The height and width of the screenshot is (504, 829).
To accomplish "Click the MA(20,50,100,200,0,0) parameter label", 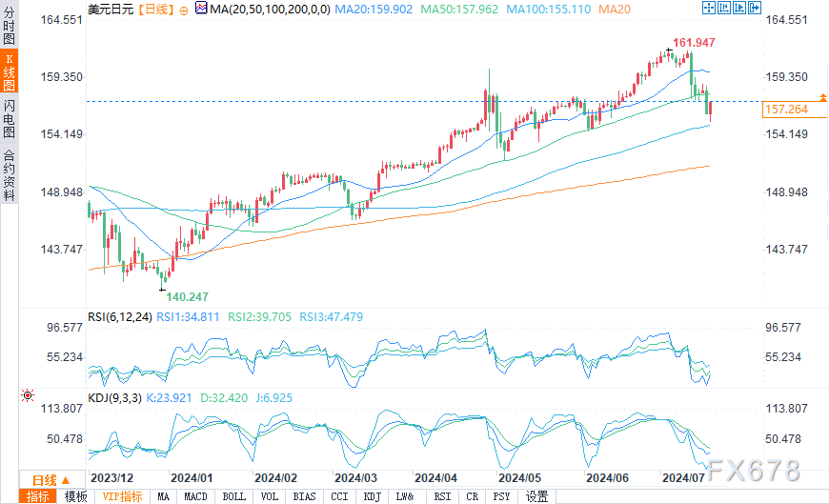I will pyautogui.click(x=270, y=9).
